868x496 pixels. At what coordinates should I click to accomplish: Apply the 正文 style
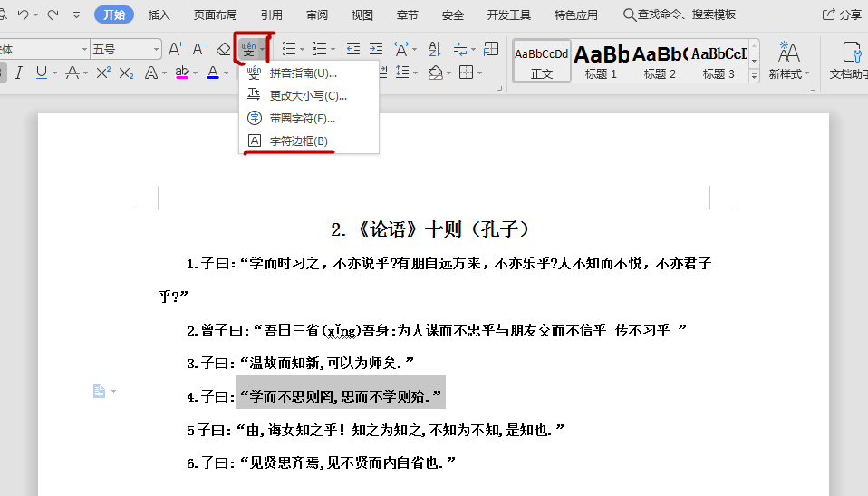(542, 61)
